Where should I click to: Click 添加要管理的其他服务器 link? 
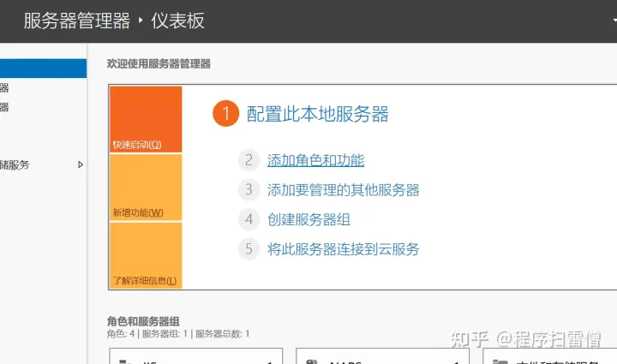[344, 190]
